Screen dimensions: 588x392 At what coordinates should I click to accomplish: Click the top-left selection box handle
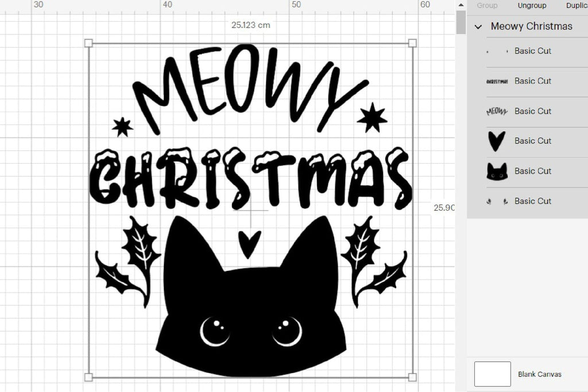pos(88,43)
